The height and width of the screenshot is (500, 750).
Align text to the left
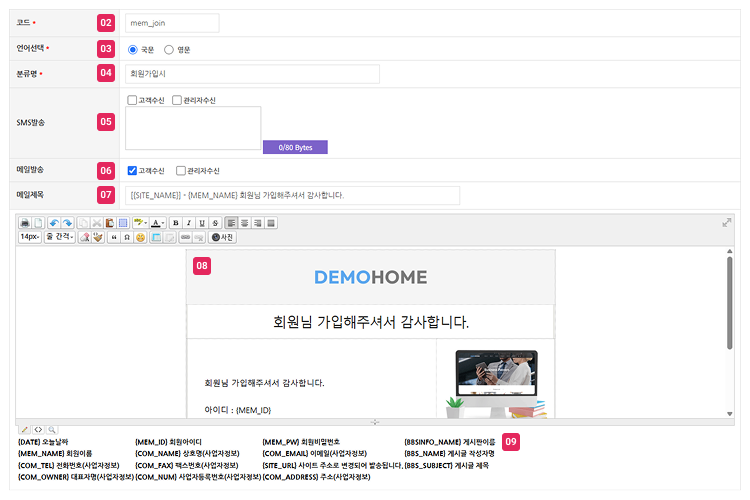(x=231, y=223)
